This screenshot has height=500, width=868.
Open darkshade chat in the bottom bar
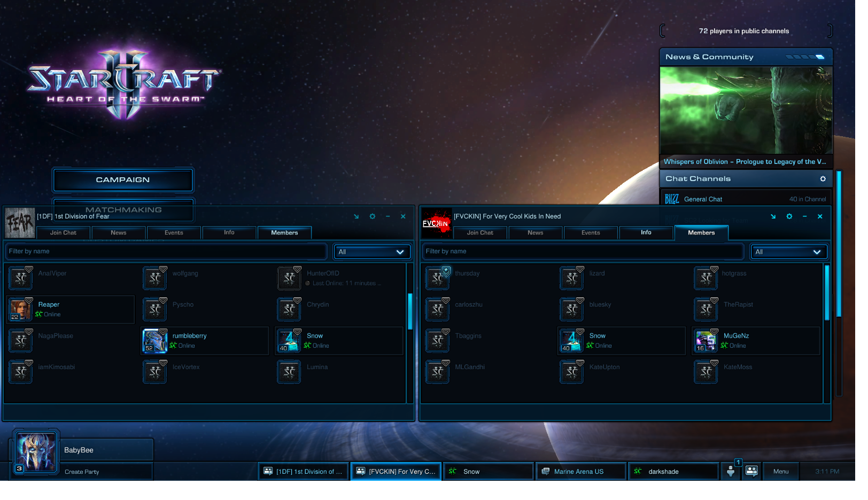(673, 471)
